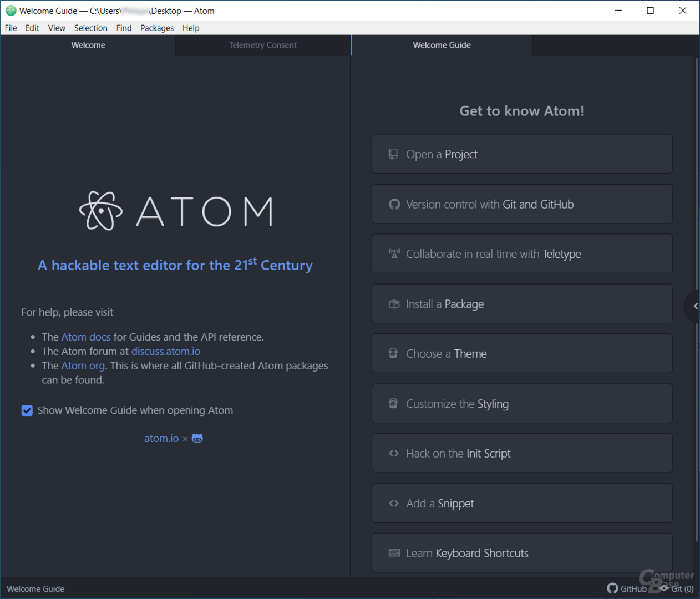700x599 pixels.
Task: Uncheck Show Welcome Guide when opening Atom
Action: [x=27, y=410]
